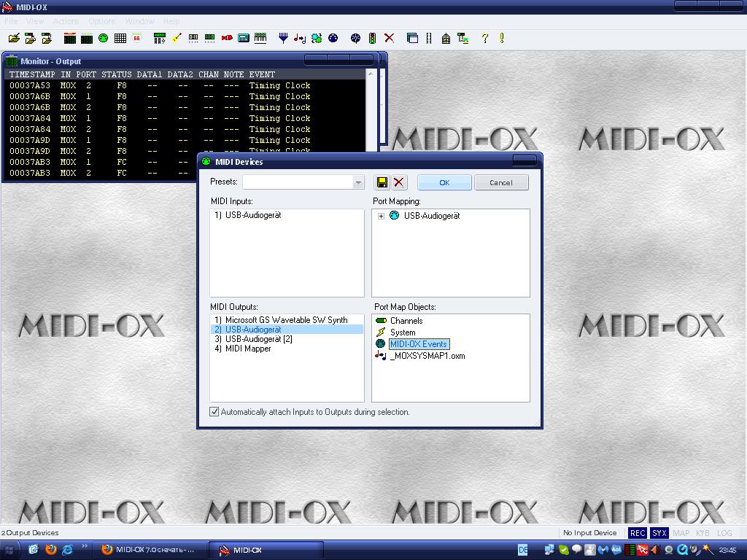Click the QuickTime tray icon
The width and height of the screenshot is (747, 560).
point(682,550)
